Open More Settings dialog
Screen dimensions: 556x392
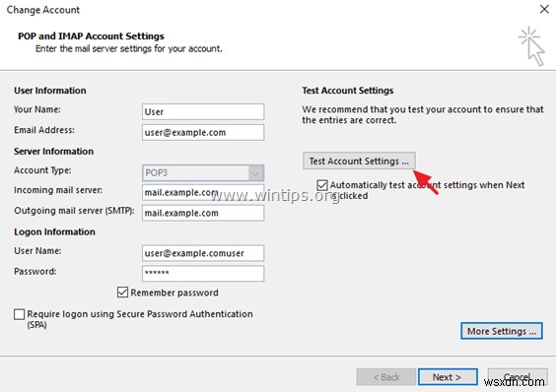(x=502, y=331)
